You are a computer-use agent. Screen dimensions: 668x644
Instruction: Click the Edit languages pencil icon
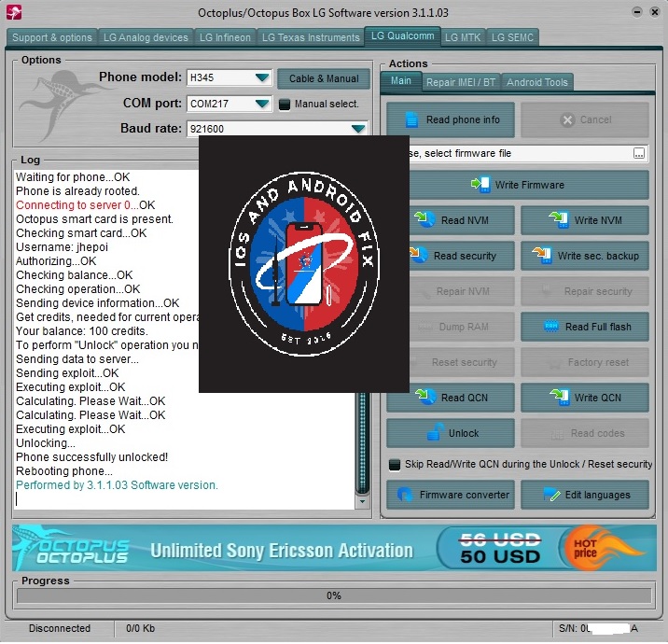[551, 495]
